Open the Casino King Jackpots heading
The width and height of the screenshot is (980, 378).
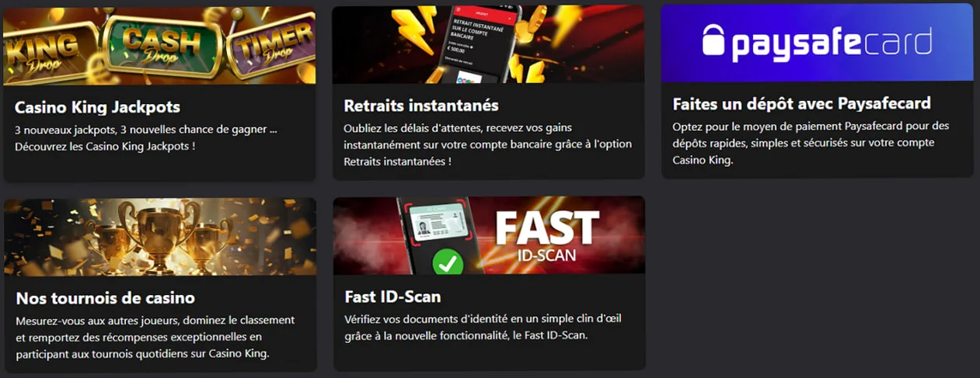97,107
